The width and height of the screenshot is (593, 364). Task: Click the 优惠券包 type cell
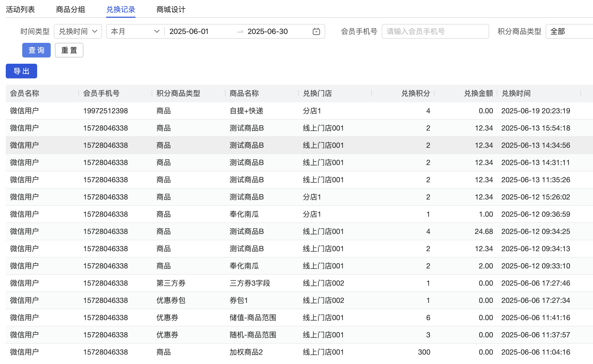click(171, 300)
